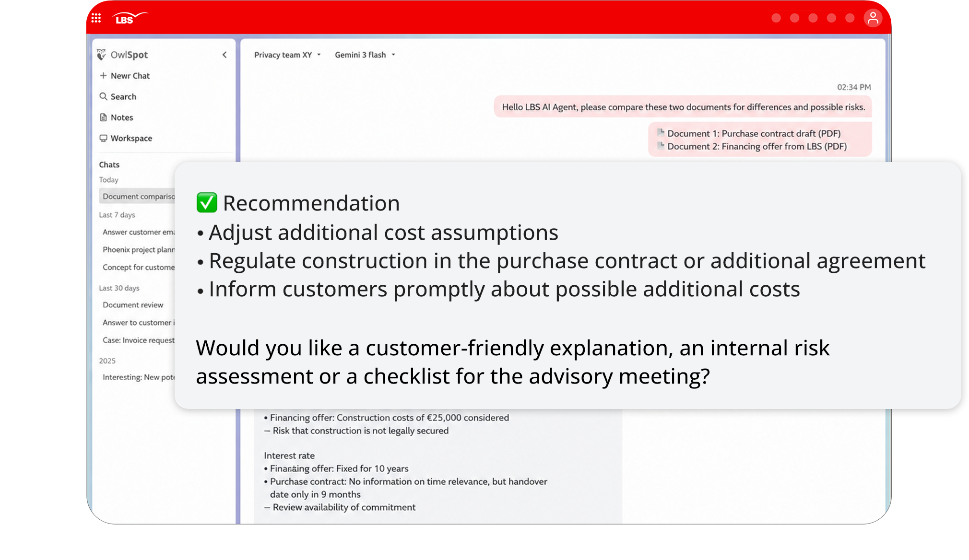This screenshot has height=560, width=969.
Task: Open the user profile avatar icon
Action: (873, 18)
